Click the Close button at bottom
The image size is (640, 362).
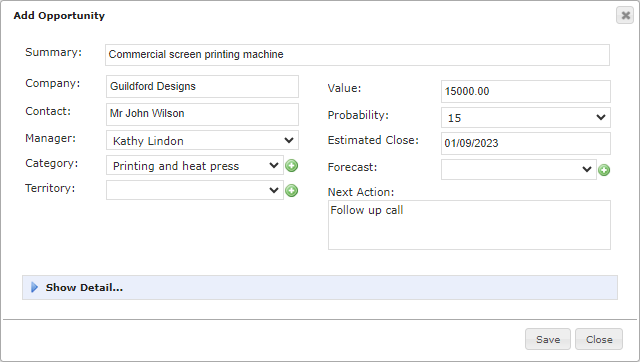point(599,339)
